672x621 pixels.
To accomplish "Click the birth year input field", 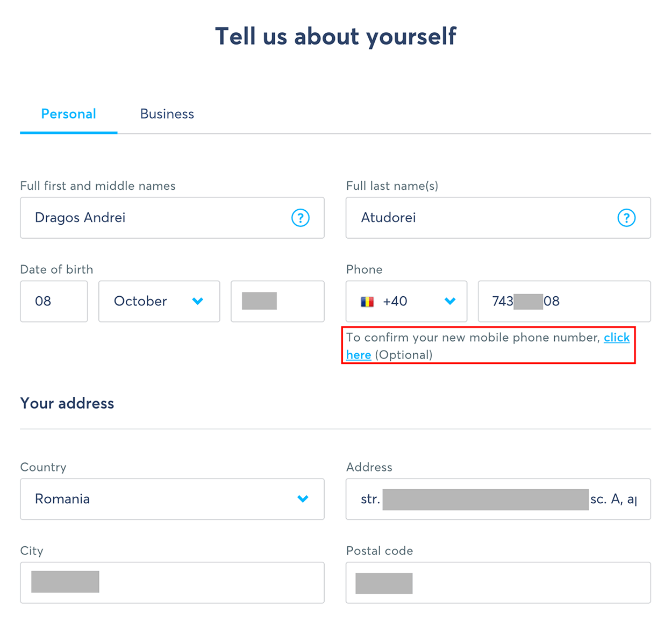I will click(x=277, y=301).
